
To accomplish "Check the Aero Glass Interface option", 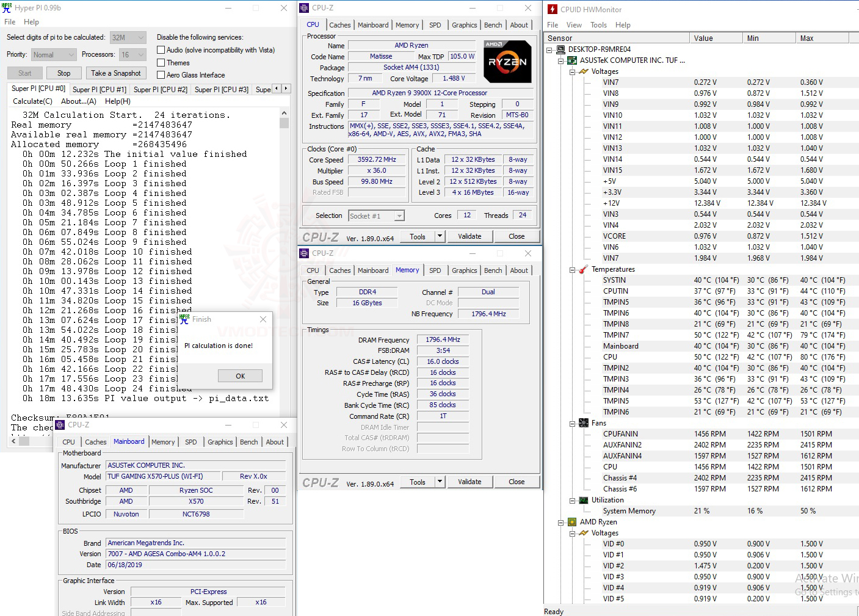I will click(161, 75).
